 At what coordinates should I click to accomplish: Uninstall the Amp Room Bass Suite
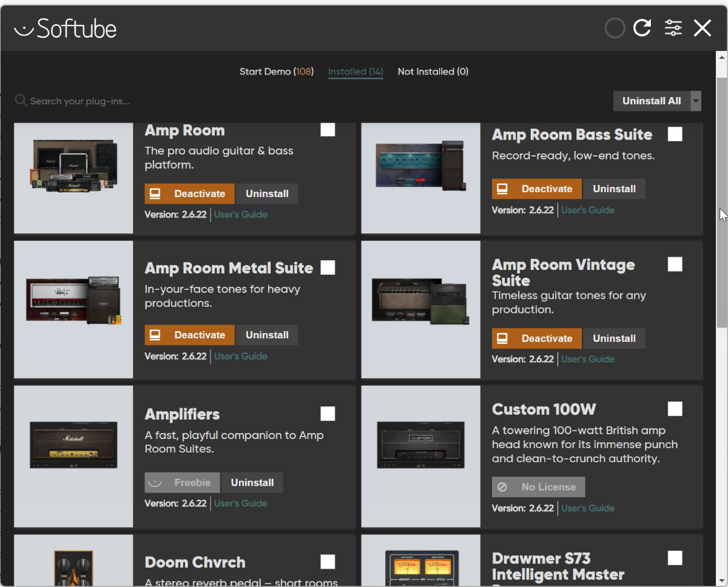tap(614, 189)
